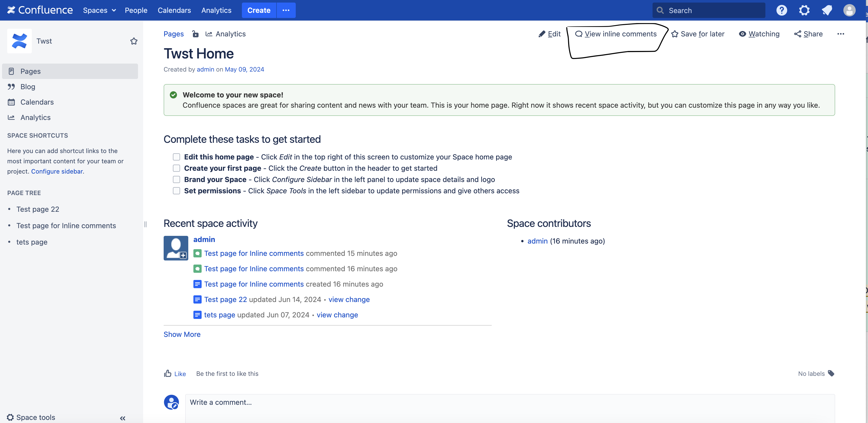Check the 'Create your first page' task

tap(176, 168)
